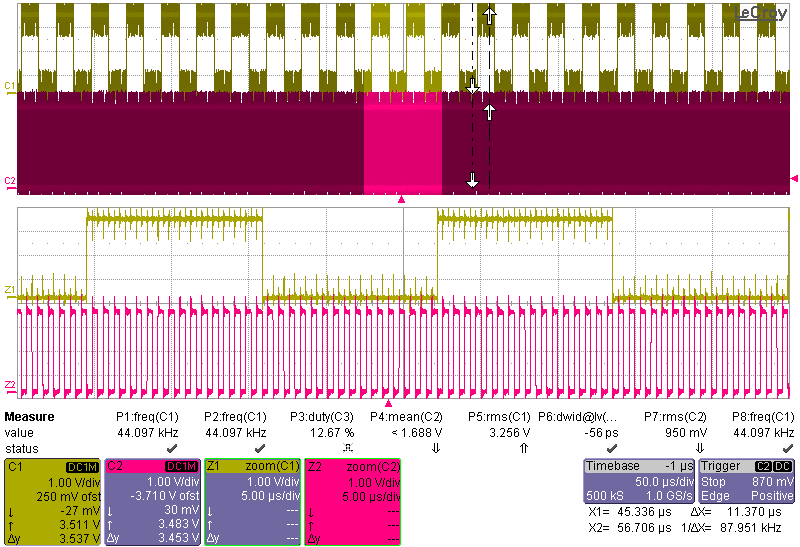Select the Z2 zoom trace marker
800x547 pixels.
pyautogui.click(x=9, y=384)
